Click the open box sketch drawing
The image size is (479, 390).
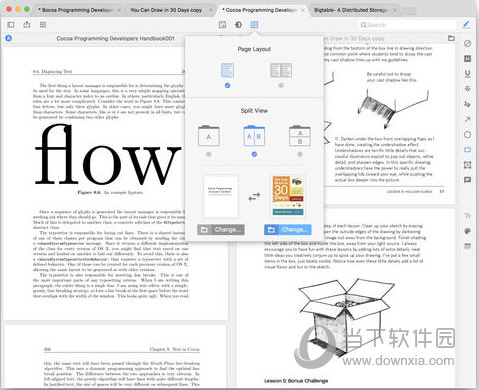(346, 319)
